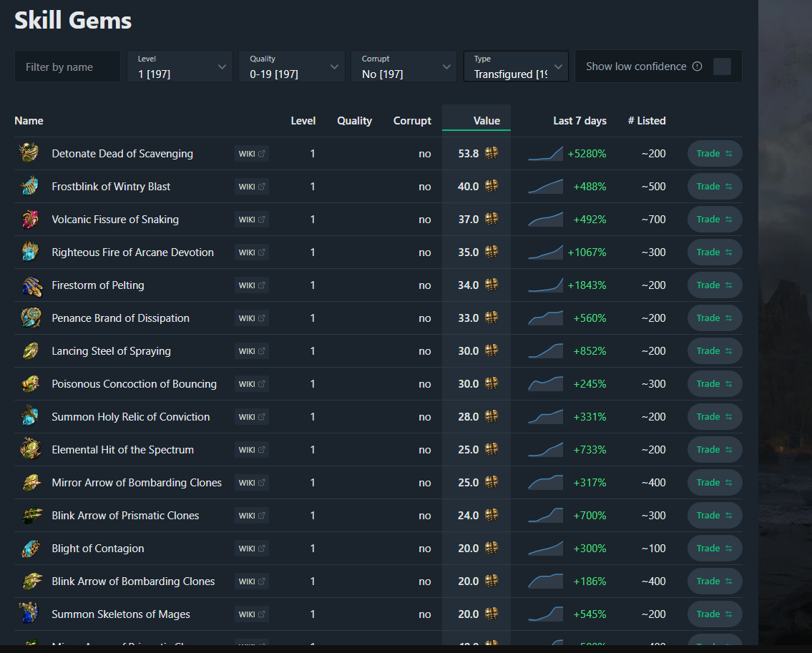Click the Elemental Hit of the Spectrum icon
The height and width of the screenshot is (653, 812).
coord(30,449)
